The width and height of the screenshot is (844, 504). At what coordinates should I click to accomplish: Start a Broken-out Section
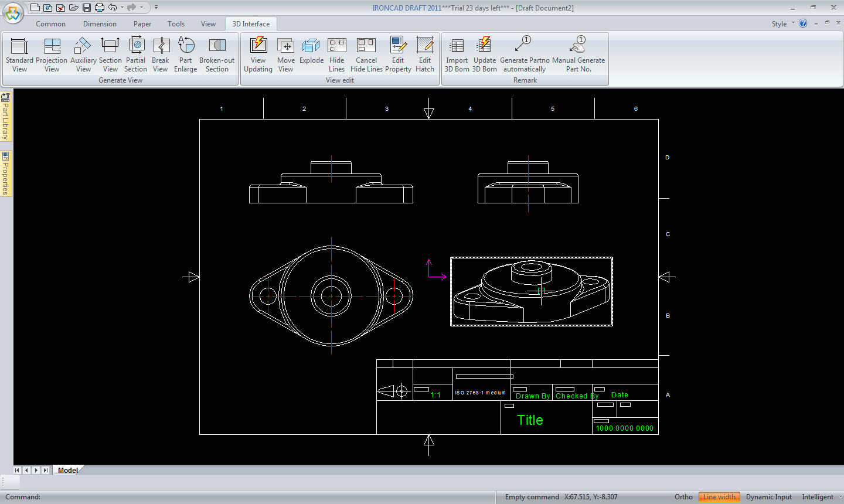pos(217,55)
